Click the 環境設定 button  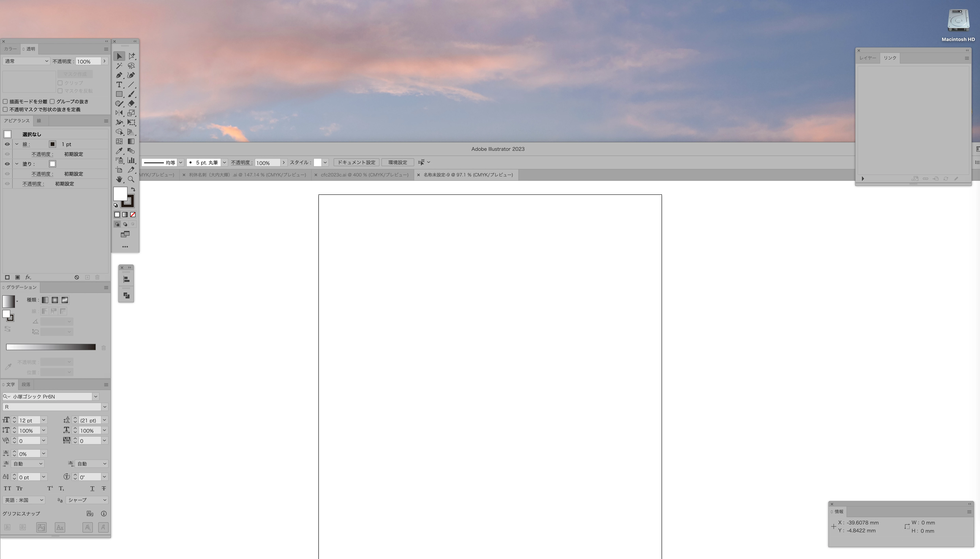(x=397, y=162)
